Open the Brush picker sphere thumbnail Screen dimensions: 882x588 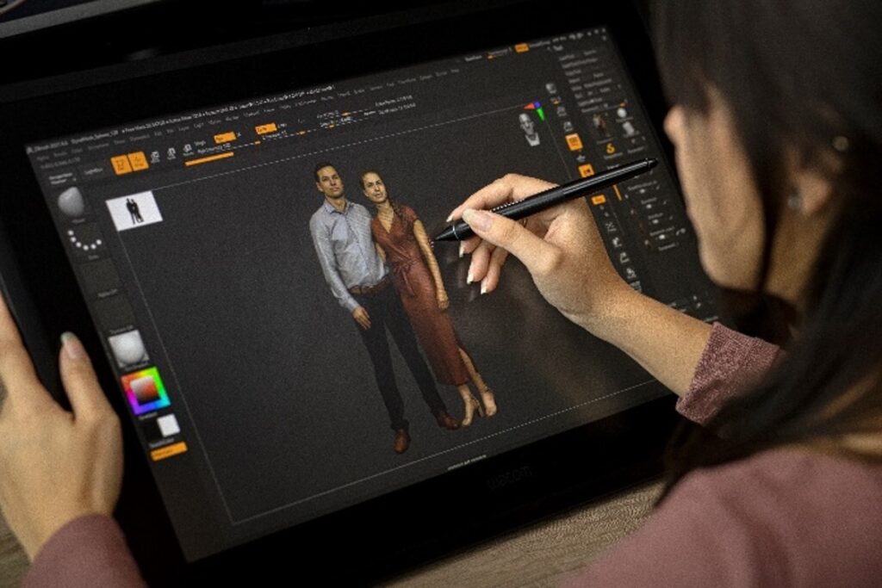(x=71, y=202)
